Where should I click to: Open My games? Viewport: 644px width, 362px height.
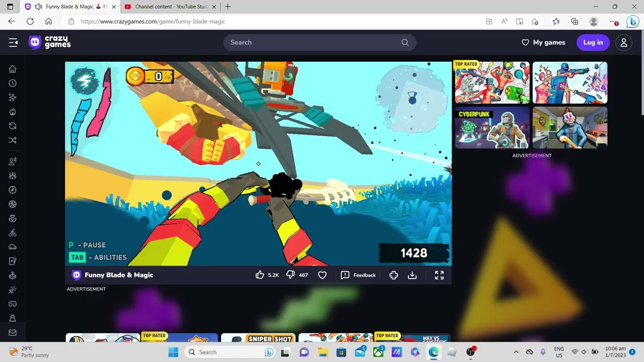point(543,43)
